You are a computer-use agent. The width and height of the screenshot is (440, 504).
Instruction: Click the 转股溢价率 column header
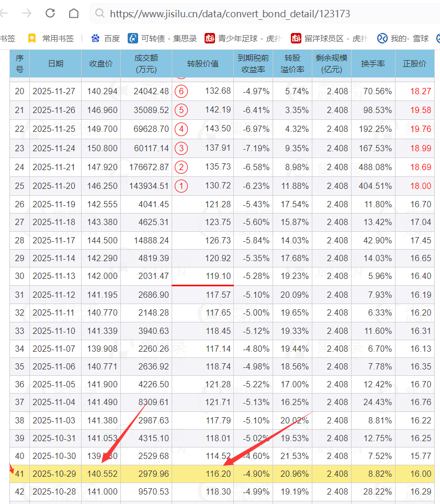[x=292, y=63]
